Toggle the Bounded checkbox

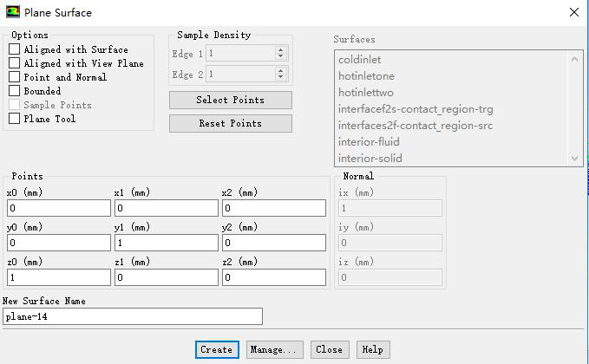(14, 91)
